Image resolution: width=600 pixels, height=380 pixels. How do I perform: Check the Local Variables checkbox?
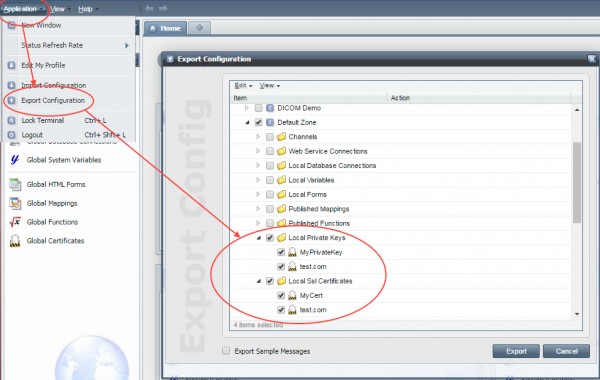[x=270, y=180]
